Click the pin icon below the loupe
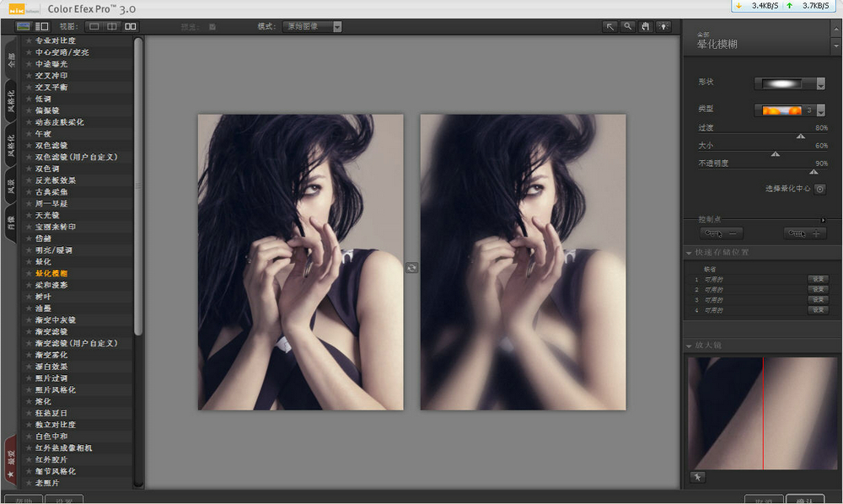Image resolution: width=843 pixels, height=504 pixels. (x=697, y=477)
